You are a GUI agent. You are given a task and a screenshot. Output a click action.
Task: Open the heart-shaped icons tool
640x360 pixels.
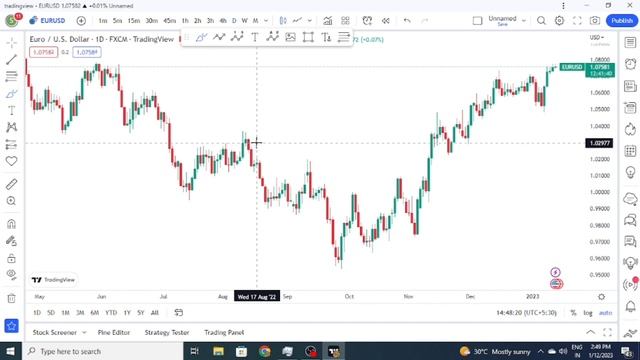coord(11,161)
